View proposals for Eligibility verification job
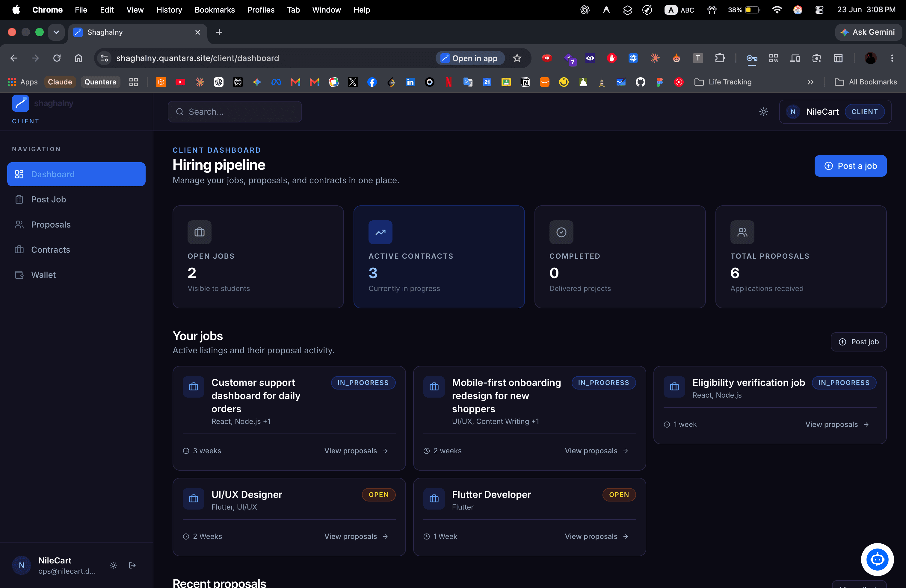This screenshot has height=588, width=906. coord(837,425)
